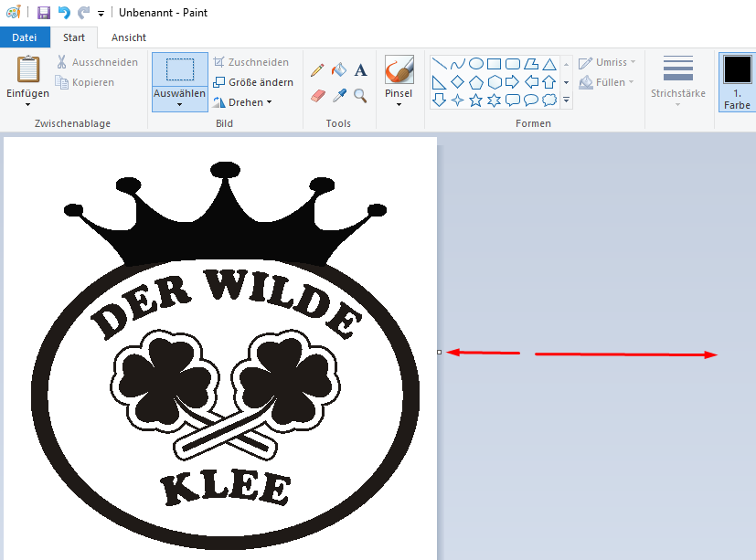Choose the Six-point star shape
This screenshot has width=756, height=560.
[x=495, y=100]
